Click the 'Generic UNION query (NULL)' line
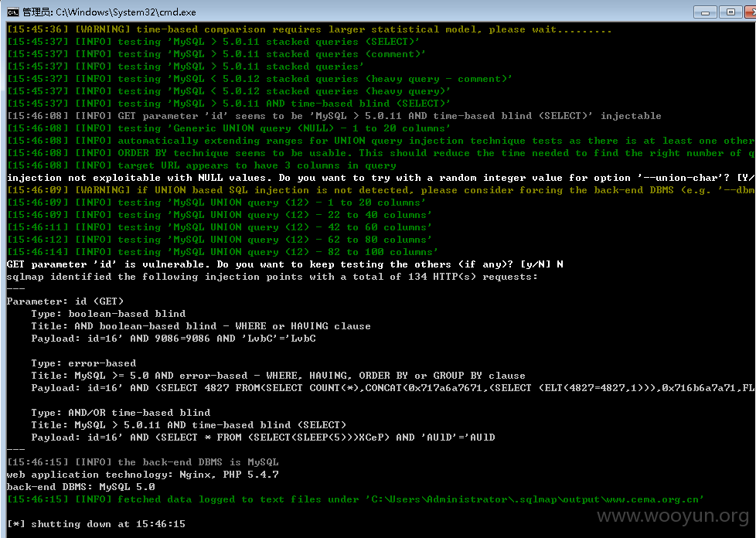 coord(229,128)
